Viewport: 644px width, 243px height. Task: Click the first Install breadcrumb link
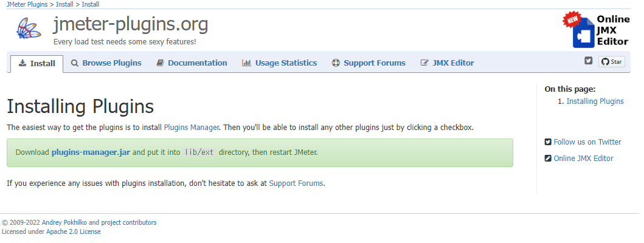[65, 4]
